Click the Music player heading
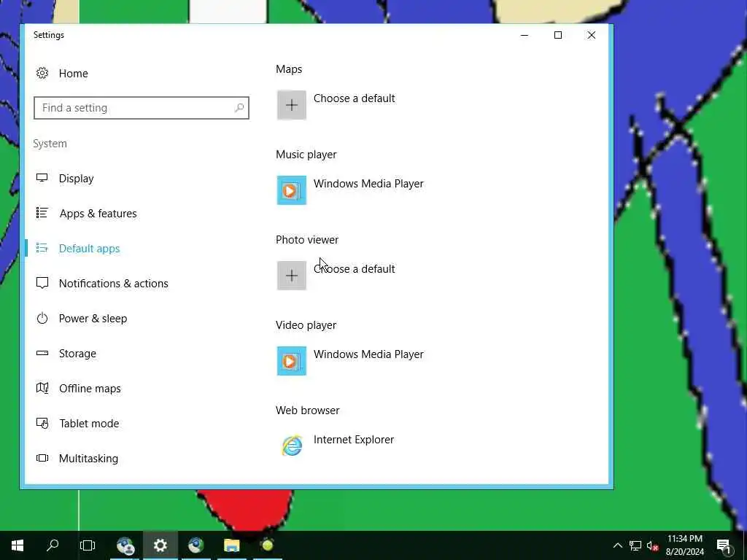 tap(306, 155)
